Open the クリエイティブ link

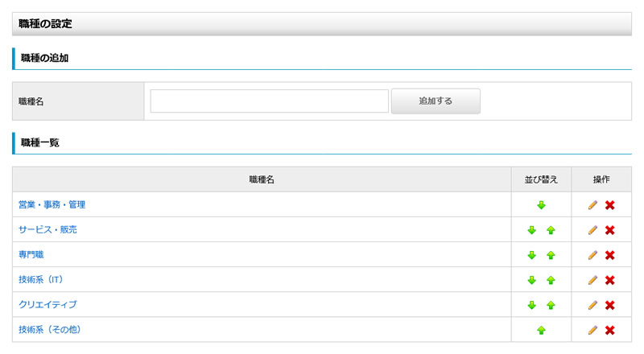coord(47,305)
